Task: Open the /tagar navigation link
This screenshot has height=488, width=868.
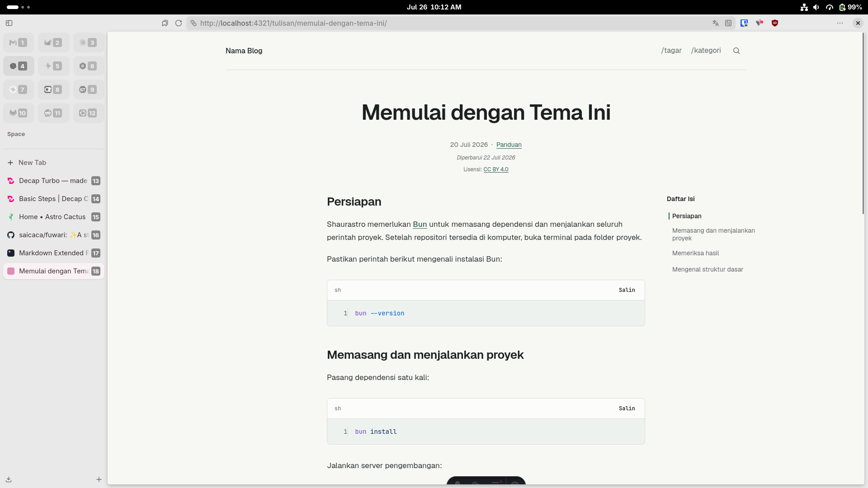Action: click(671, 51)
